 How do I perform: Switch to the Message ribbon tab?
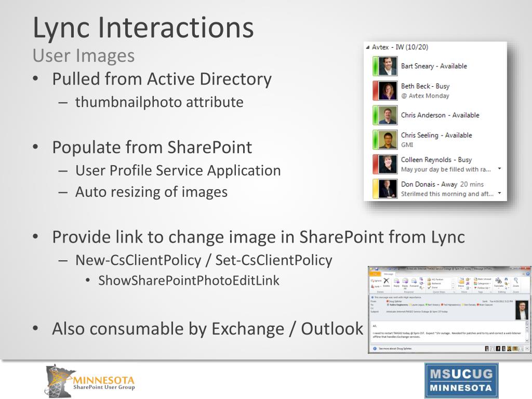389,274
